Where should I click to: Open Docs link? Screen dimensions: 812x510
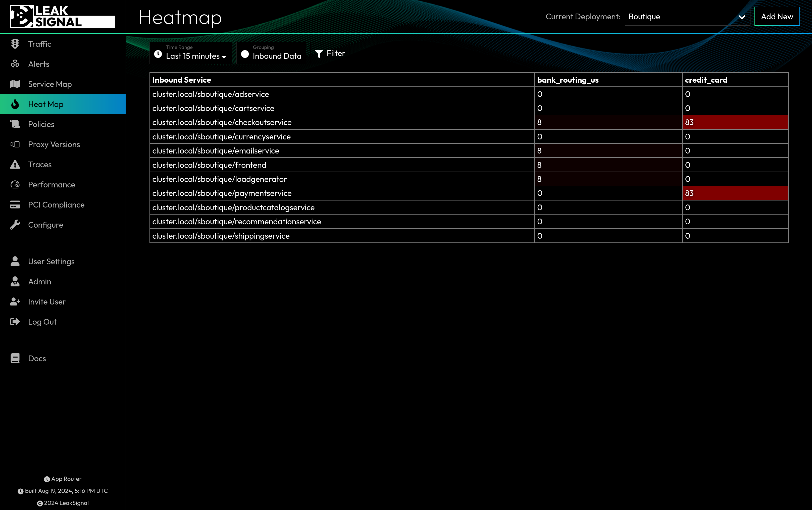[63, 358]
